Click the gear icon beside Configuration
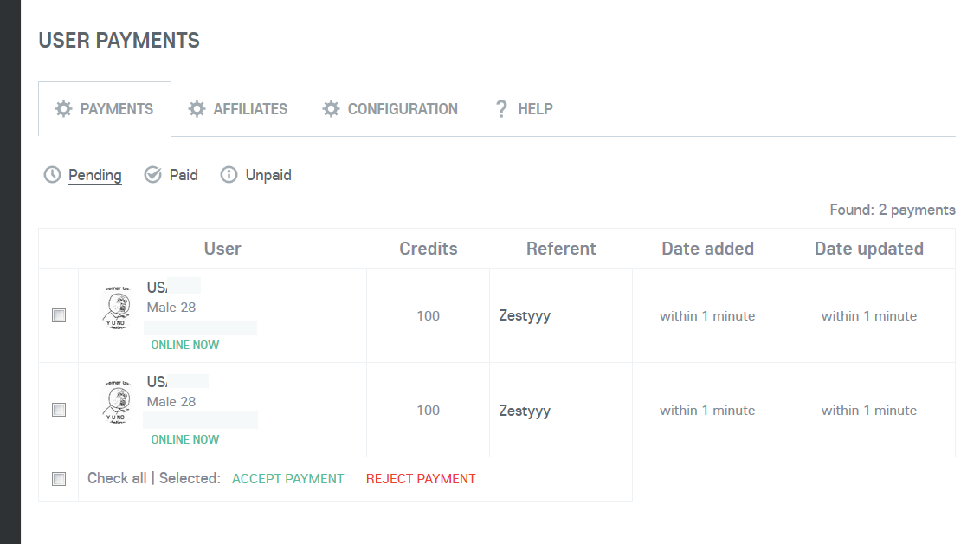 point(332,109)
